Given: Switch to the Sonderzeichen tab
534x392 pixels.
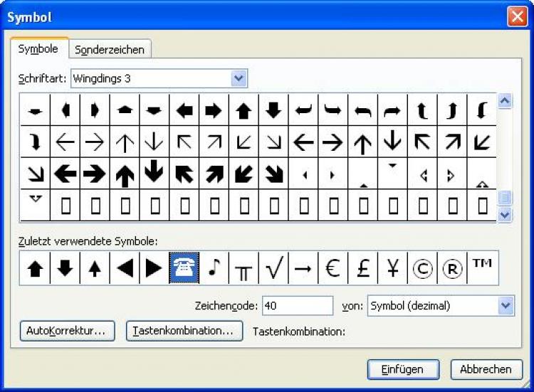Looking at the screenshot, I should tap(110, 49).
